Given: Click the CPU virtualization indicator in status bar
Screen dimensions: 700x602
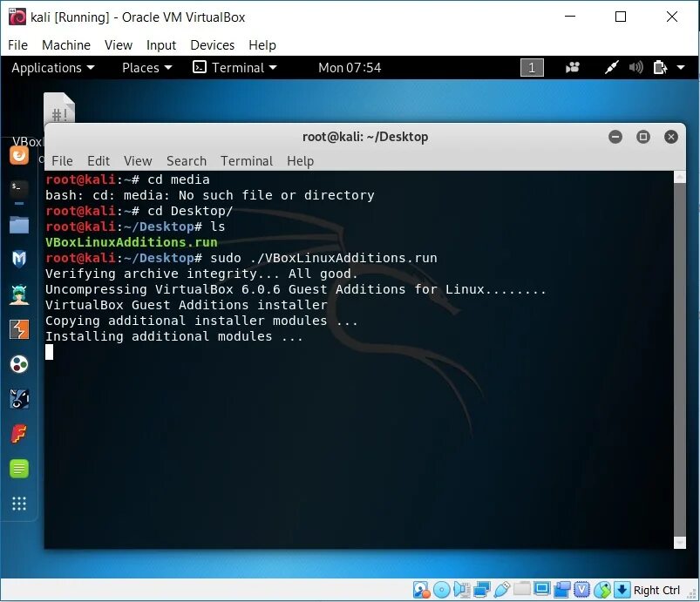Looking at the screenshot, I should pyautogui.click(x=582, y=590).
